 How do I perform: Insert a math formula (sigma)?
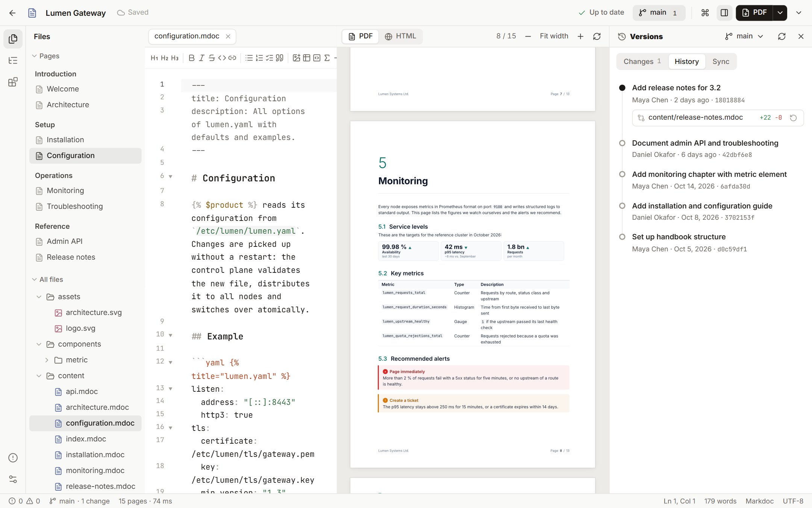[x=327, y=58]
